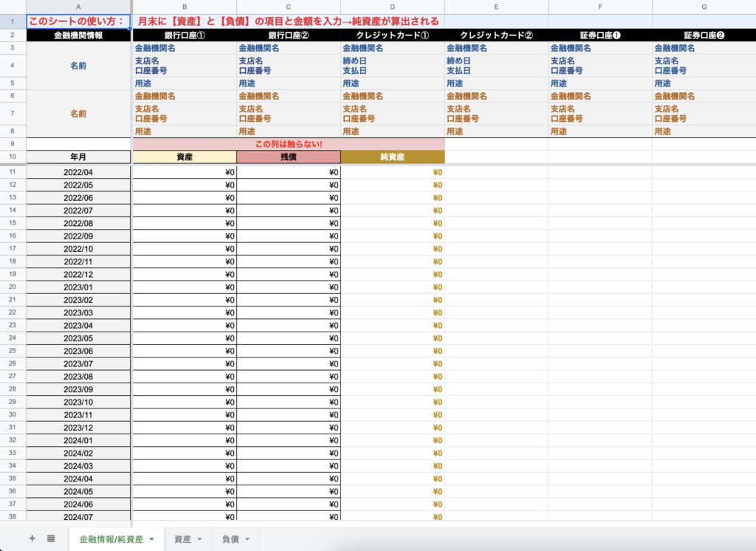
Task: Switch to the 負債 sheet tab
Action: 230,539
